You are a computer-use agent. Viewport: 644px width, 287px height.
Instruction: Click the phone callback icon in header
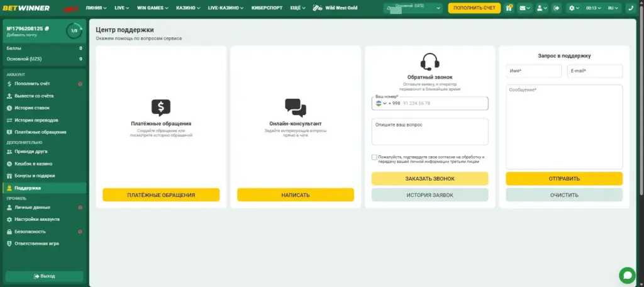pyautogui.click(x=631, y=8)
